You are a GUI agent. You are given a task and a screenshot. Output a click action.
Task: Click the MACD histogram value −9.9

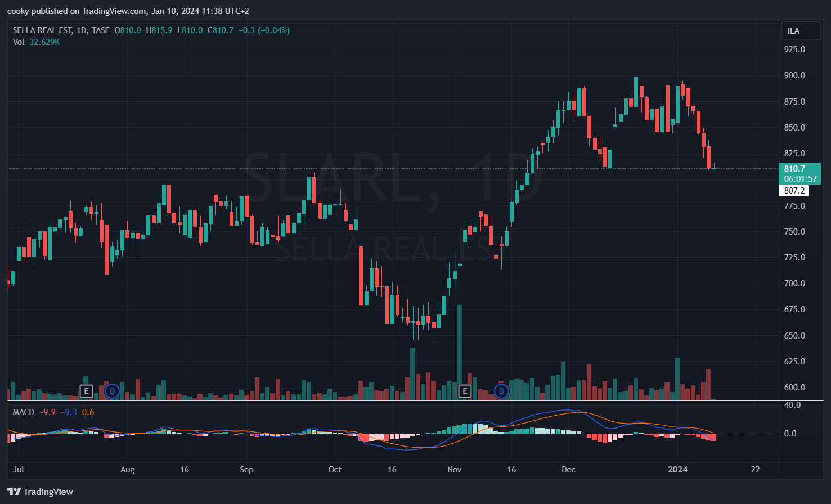[47, 412]
